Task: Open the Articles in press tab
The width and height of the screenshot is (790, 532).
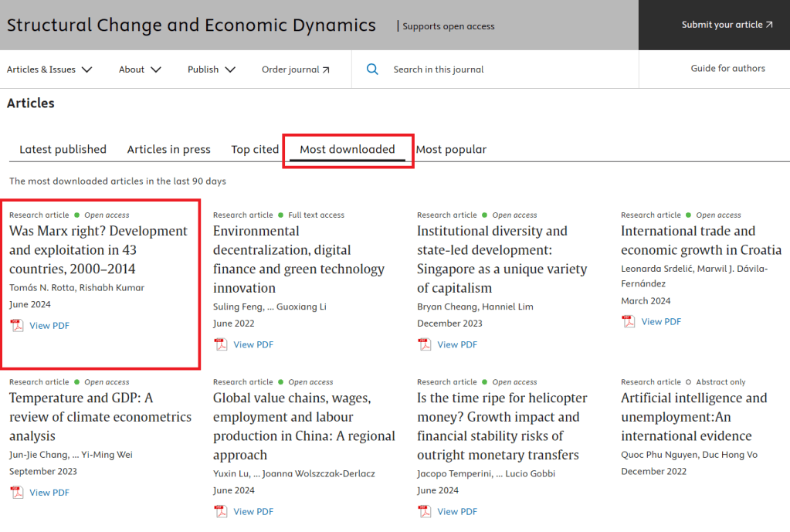Action: click(x=168, y=150)
